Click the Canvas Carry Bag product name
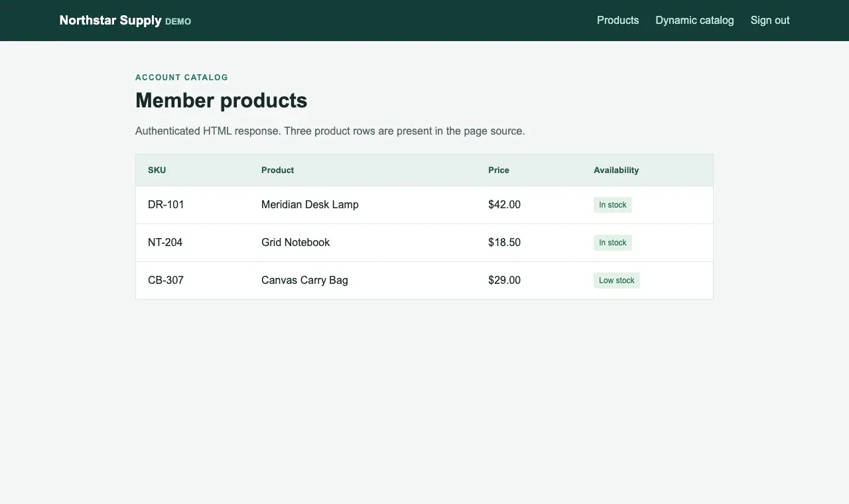The height and width of the screenshot is (504, 849). click(x=304, y=281)
